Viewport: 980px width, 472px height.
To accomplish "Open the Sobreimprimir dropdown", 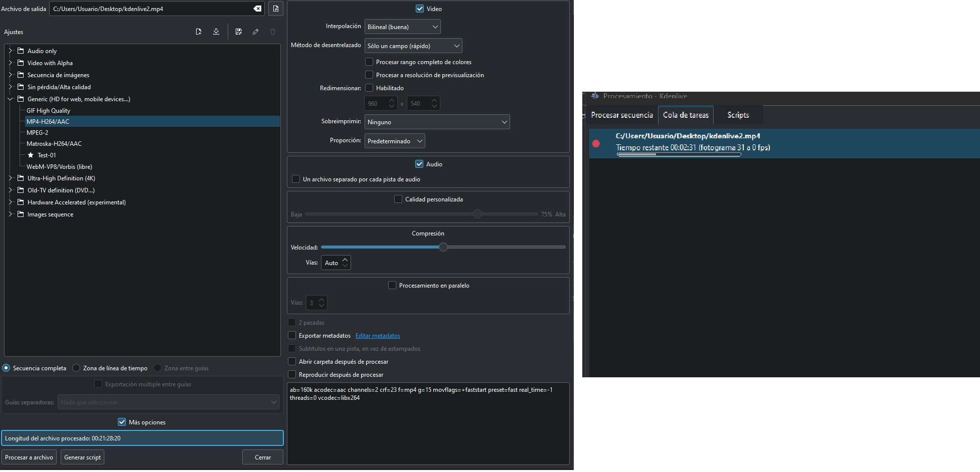I will (x=437, y=122).
